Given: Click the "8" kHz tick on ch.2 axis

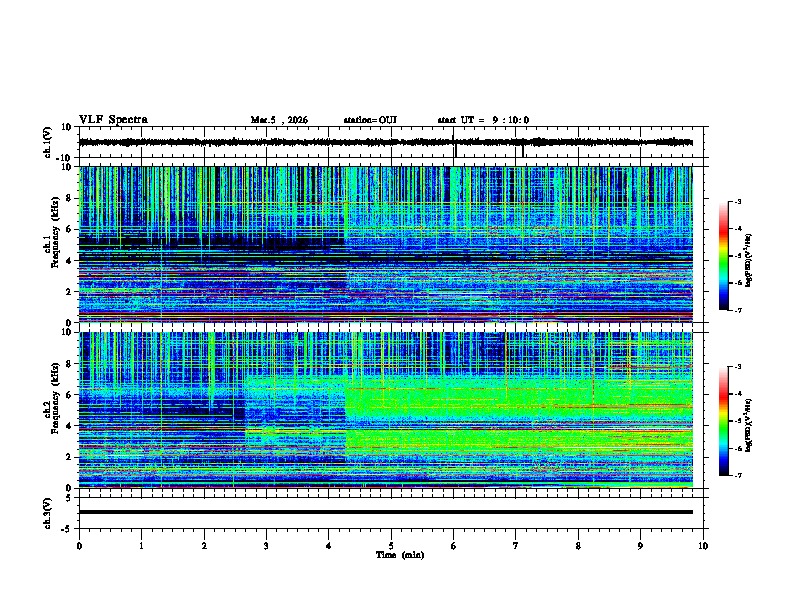Looking at the screenshot, I should (x=70, y=364).
